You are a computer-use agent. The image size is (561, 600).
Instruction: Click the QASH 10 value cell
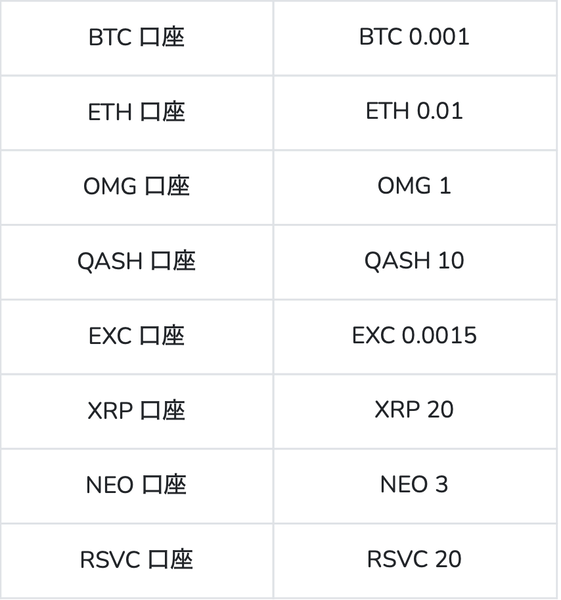415,262
